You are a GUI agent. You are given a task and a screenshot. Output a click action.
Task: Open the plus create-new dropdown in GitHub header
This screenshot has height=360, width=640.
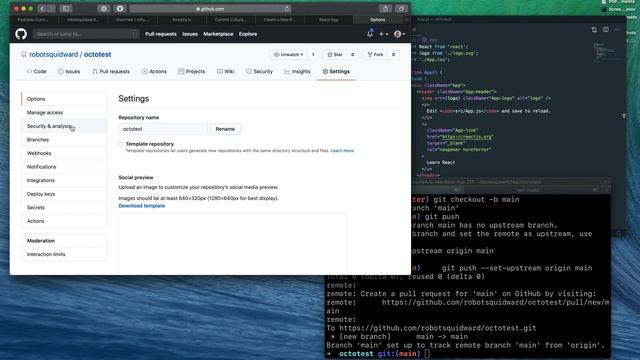tap(383, 34)
